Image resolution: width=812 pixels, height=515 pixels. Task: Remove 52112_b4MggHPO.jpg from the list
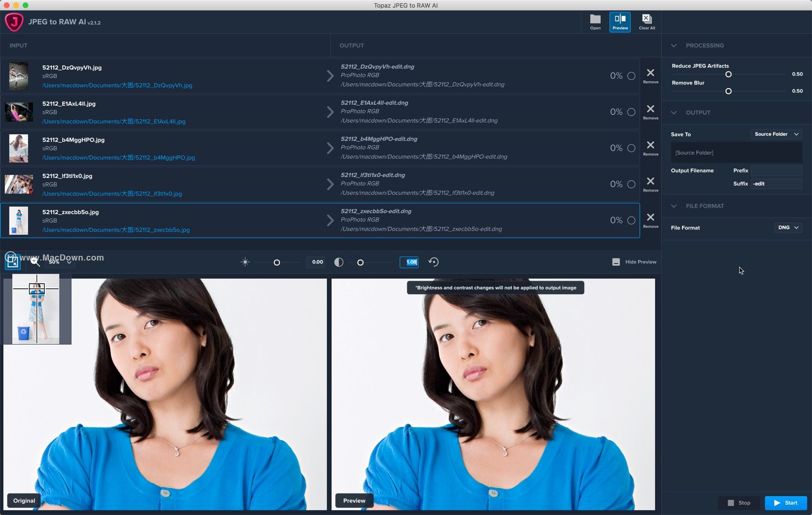pyautogui.click(x=650, y=146)
